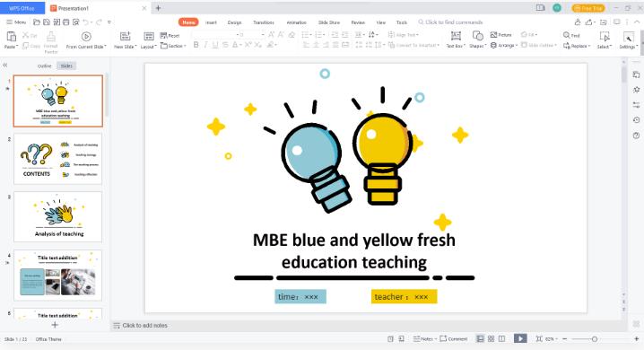Click the Print Preview icon
The height and width of the screenshot is (350, 644).
(75, 22)
